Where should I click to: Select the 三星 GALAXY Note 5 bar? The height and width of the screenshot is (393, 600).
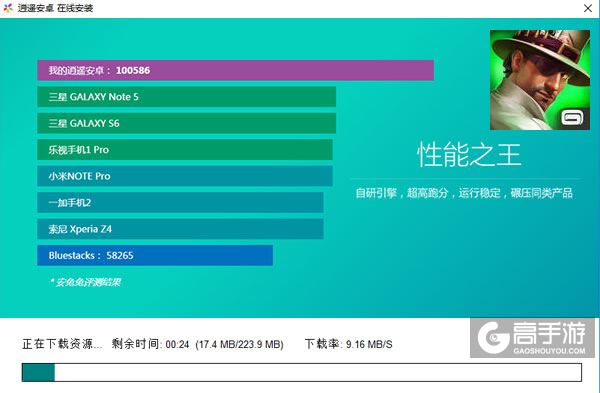[x=186, y=97]
